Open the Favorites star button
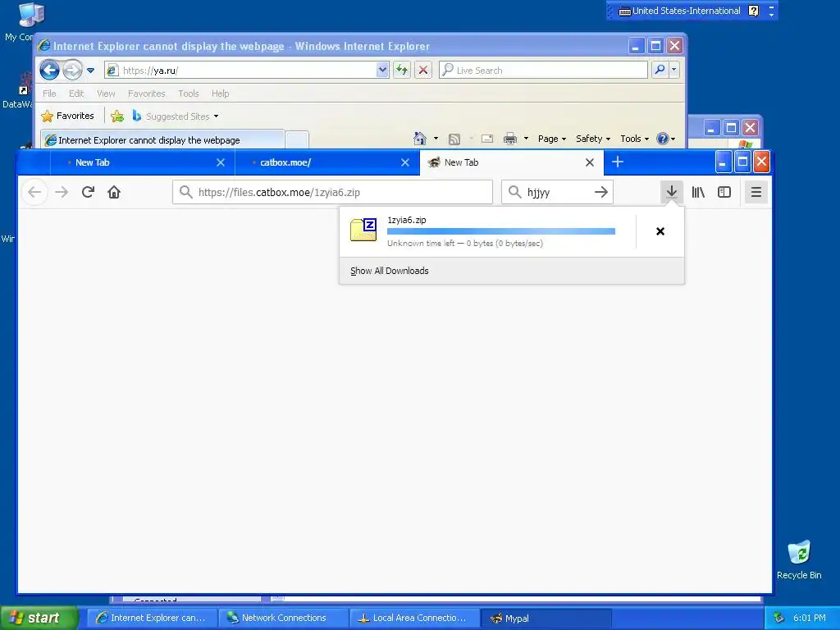The width and height of the screenshot is (840, 630). (x=68, y=116)
